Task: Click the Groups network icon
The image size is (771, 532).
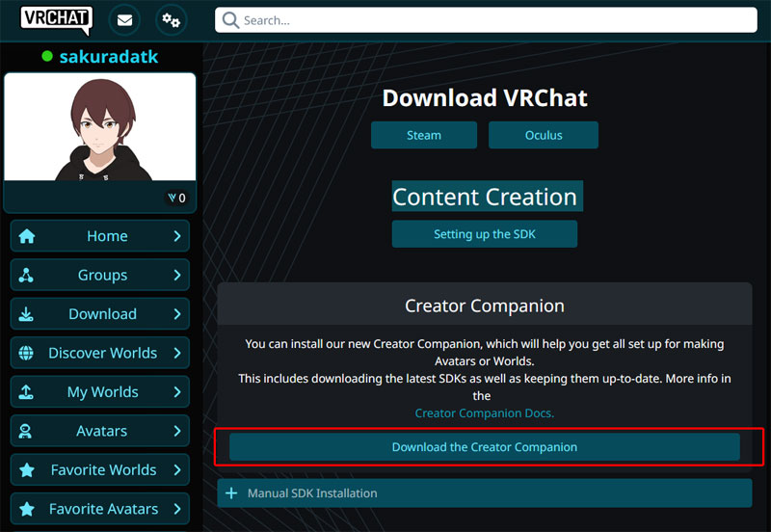Action: pyautogui.click(x=26, y=275)
